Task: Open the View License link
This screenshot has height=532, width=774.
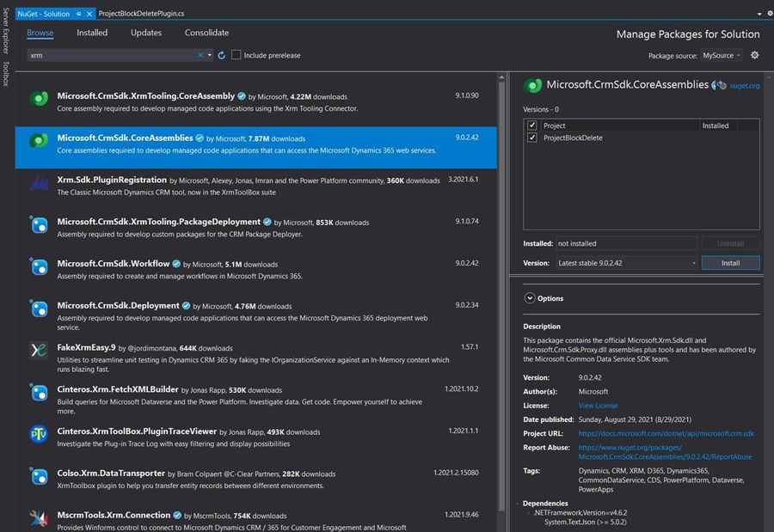Action: coord(598,406)
